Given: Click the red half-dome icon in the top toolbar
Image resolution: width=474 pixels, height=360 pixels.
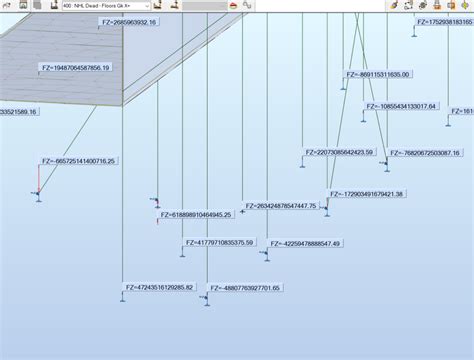Looking at the screenshot, I should [233, 6].
